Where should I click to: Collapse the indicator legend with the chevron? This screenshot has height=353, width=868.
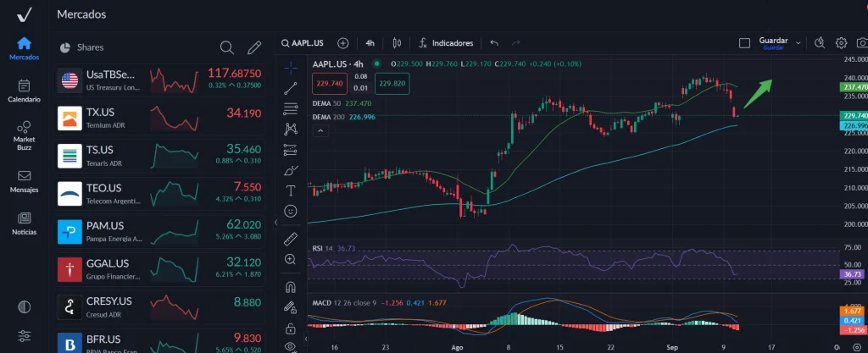point(320,131)
